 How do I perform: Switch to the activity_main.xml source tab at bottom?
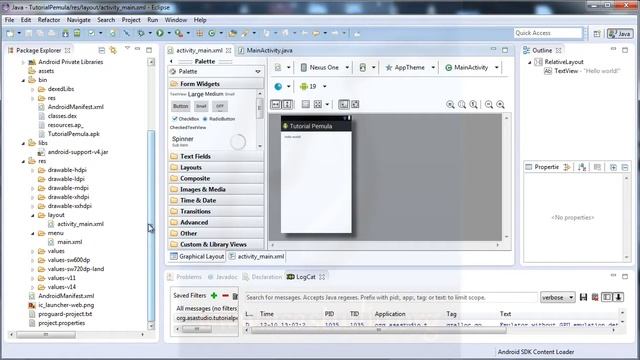click(x=257, y=256)
